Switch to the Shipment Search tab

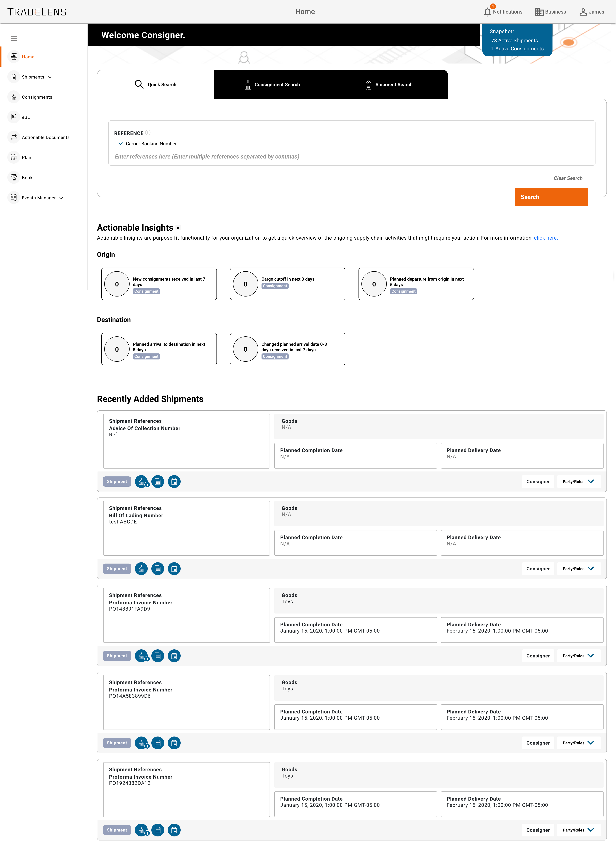[x=389, y=85]
